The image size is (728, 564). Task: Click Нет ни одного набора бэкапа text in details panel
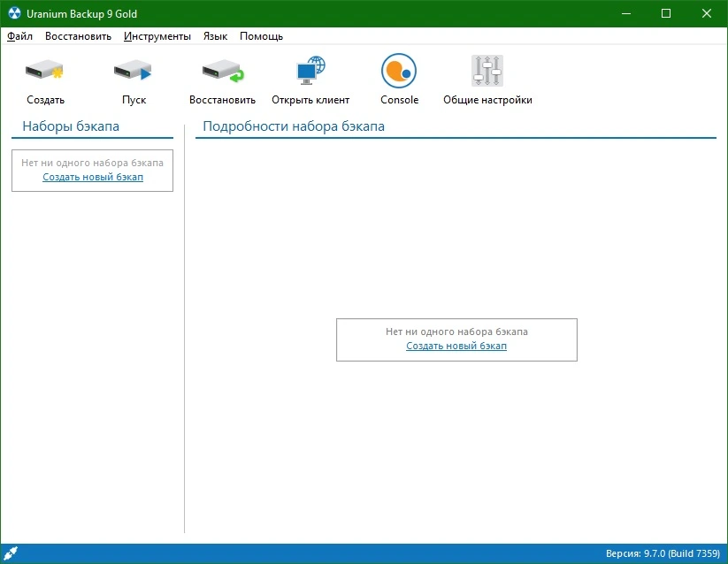[456, 332]
